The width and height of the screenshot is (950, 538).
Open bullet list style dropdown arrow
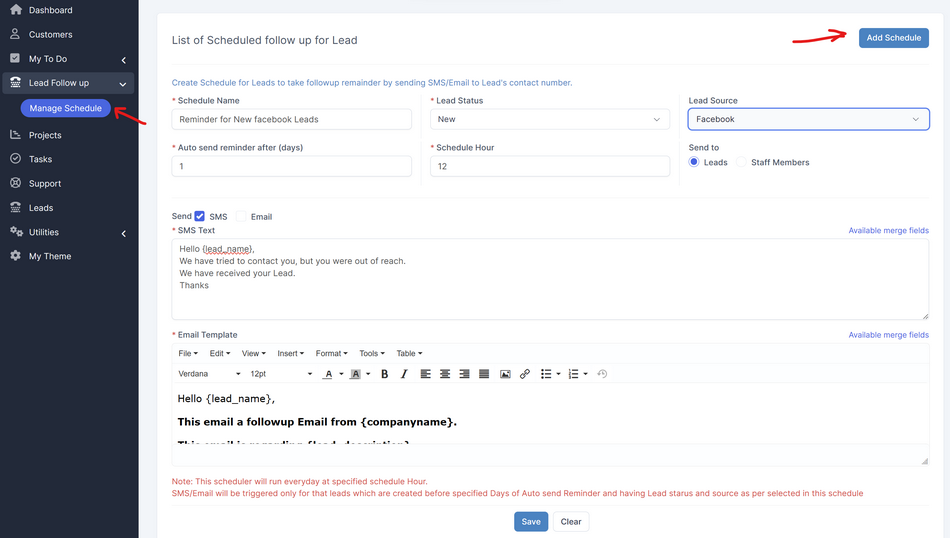[x=559, y=374]
